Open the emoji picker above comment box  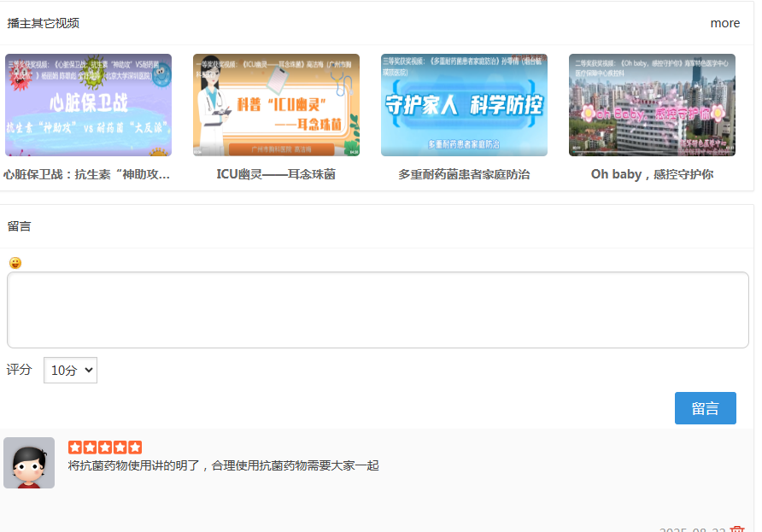click(15, 263)
